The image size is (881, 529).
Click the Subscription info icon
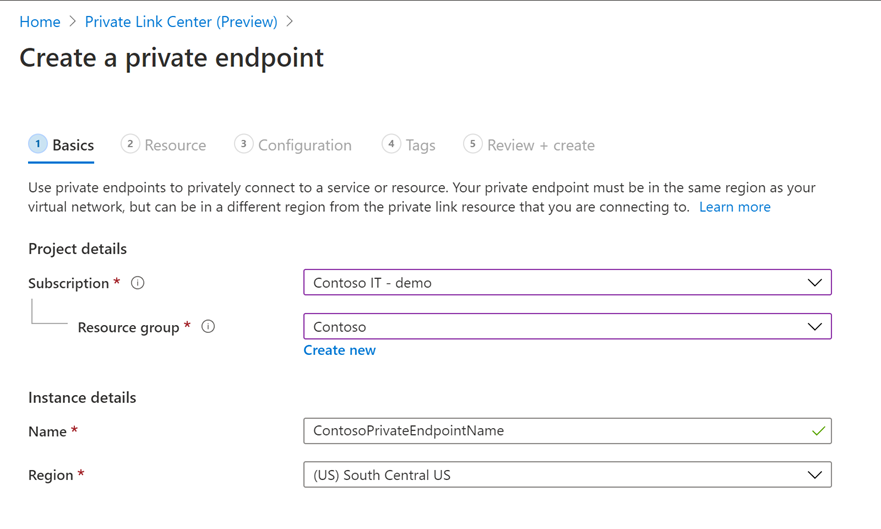click(x=138, y=283)
